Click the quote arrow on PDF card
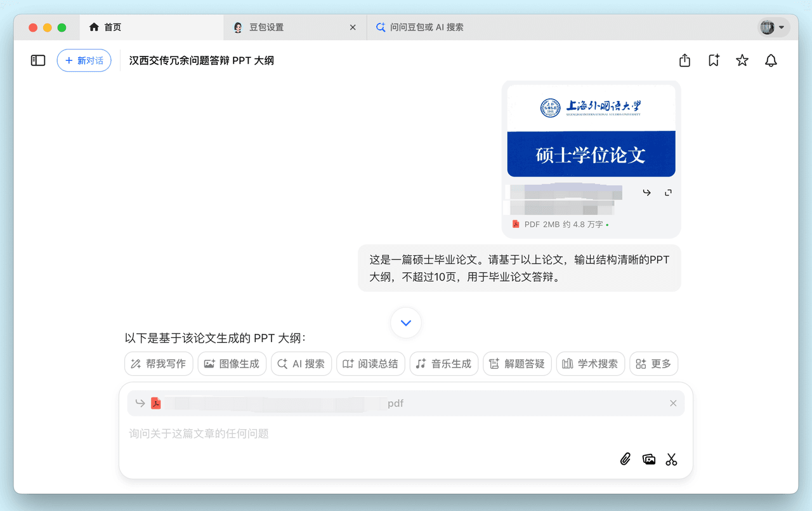Screen dimensions: 812x511 pyautogui.click(x=646, y=192)
